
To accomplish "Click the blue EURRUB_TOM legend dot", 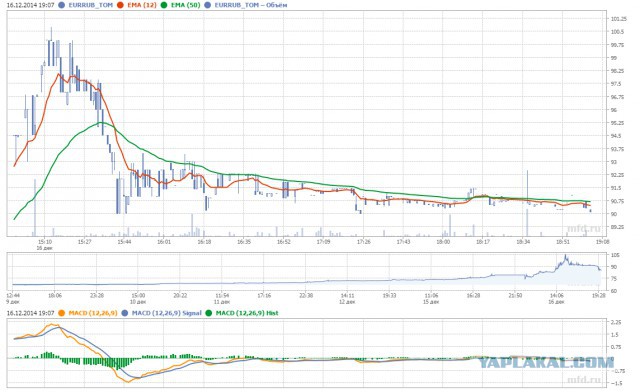I will pos(62,5).
